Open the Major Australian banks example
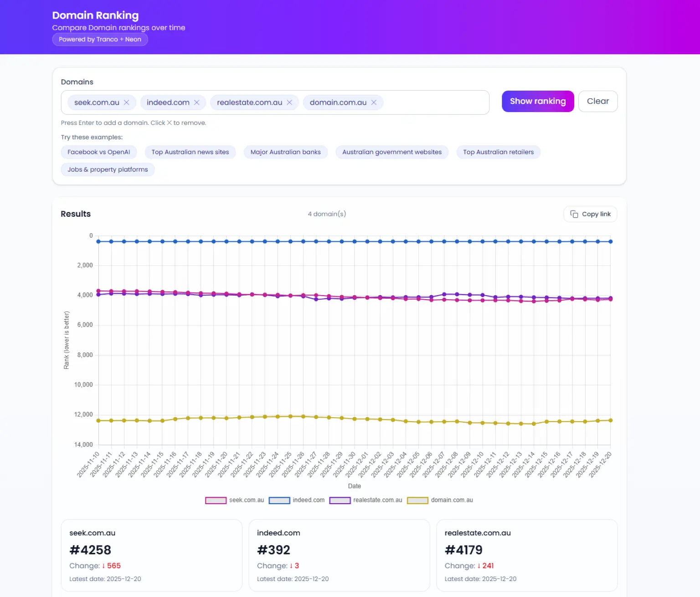Viewport: 700px width, 597px height. pyautogui.click(x=285, y=152)
